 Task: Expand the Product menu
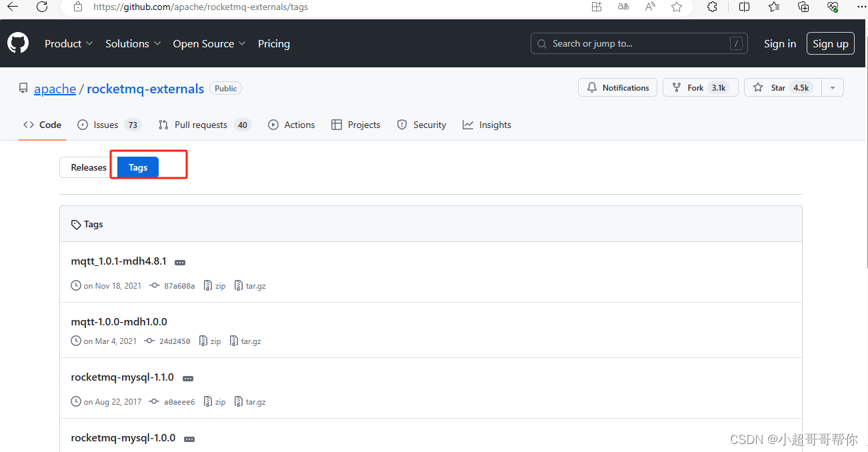[69, 43]
